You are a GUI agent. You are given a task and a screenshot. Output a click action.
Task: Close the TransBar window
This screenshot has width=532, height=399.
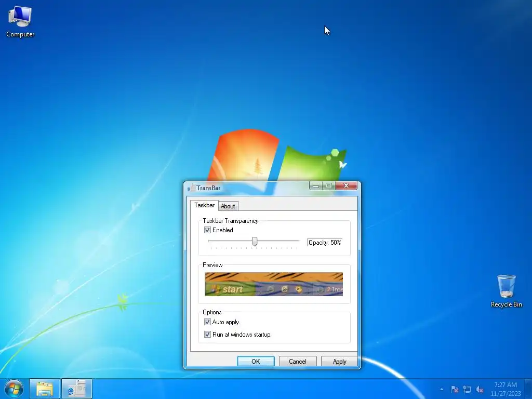(x=346, y=185)
